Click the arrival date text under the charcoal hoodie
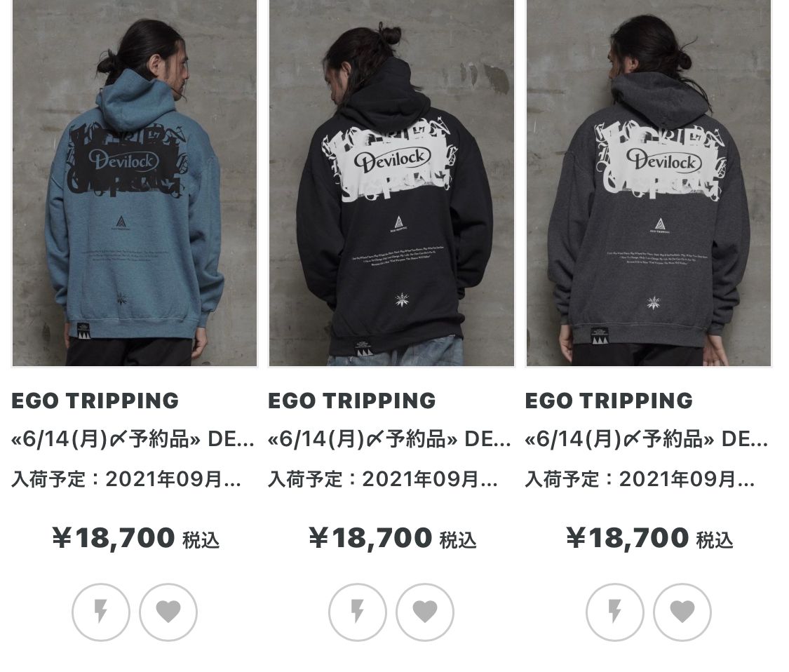Image resolution: width=789 pixels, height=672 pixels. [640, 478]
